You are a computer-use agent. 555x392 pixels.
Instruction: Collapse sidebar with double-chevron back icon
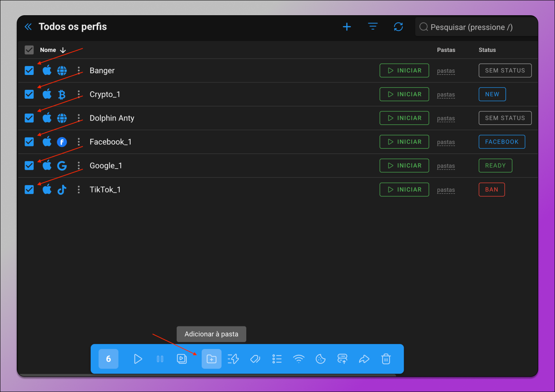click(x=28, y=27)
